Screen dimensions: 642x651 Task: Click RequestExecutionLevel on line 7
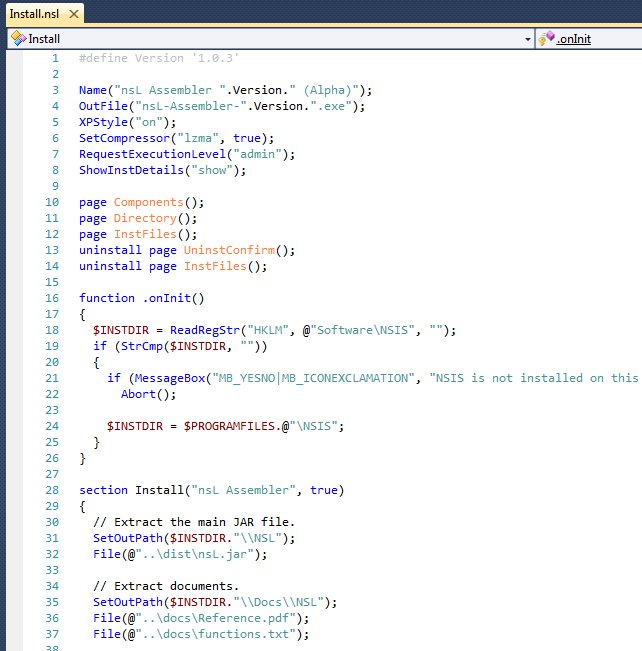coord(152,154)
